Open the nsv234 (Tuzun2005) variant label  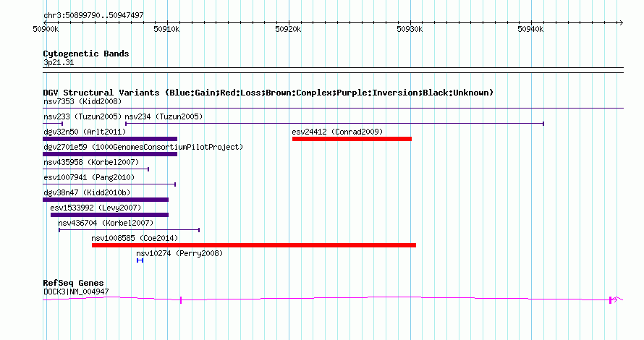(164, 116)
